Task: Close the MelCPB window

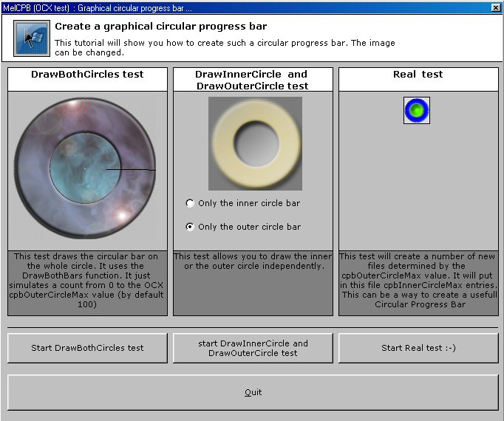Action: [494, 7]
